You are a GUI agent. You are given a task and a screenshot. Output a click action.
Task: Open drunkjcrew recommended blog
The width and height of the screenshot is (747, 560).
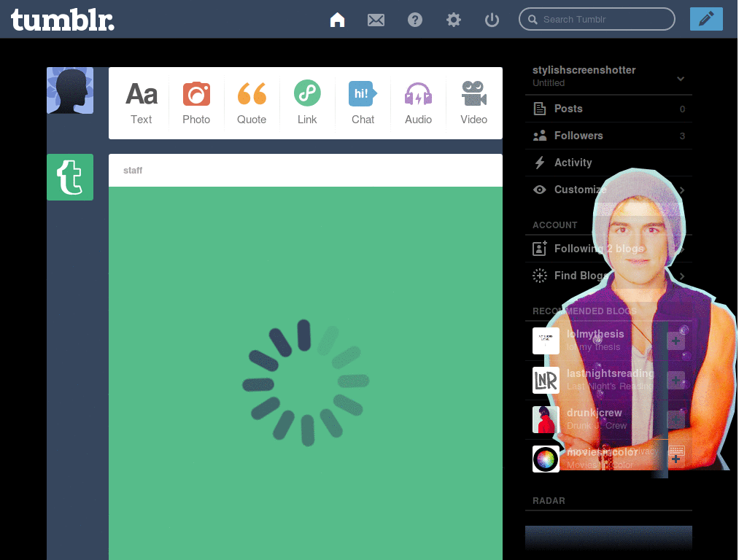coord(594,413)
